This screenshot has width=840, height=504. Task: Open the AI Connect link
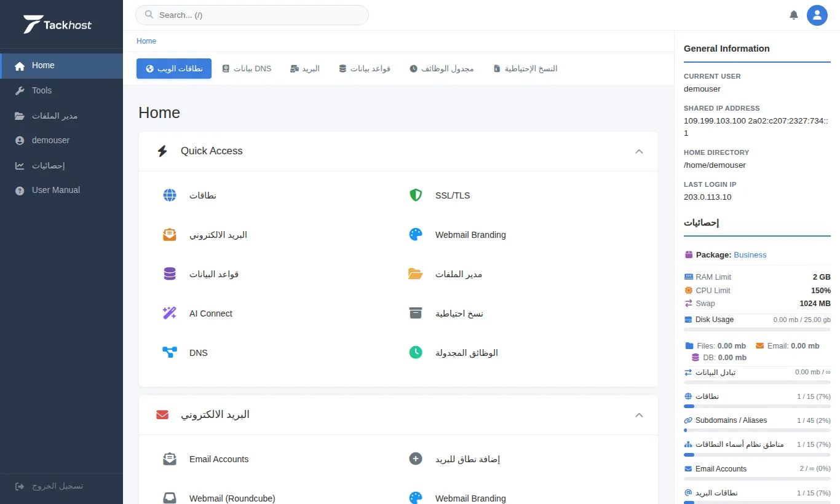pos(211,313)
